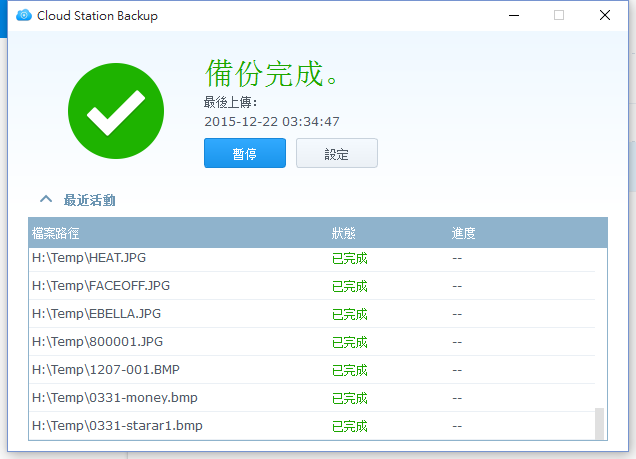Select row H:\Temp\EBELLA.JPG

[x=312, y=314]
